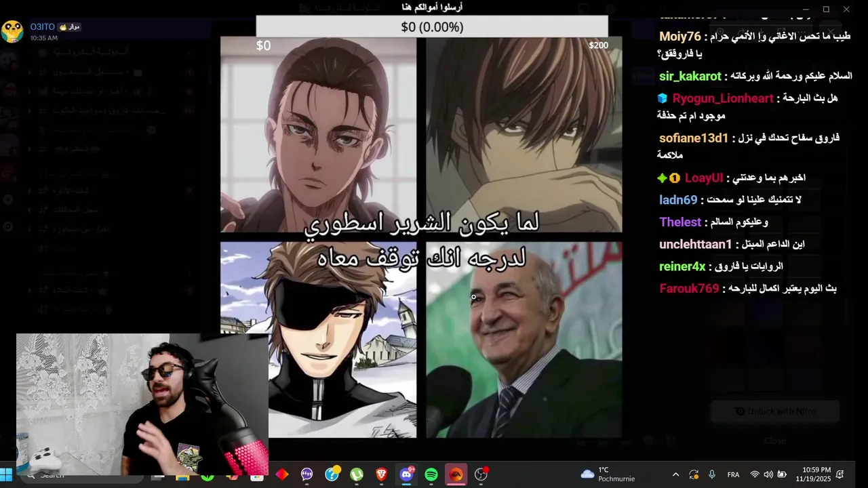Viewport: 868px width, 488px height.
Task: Open the Windows Start menu
Action: 7,474
